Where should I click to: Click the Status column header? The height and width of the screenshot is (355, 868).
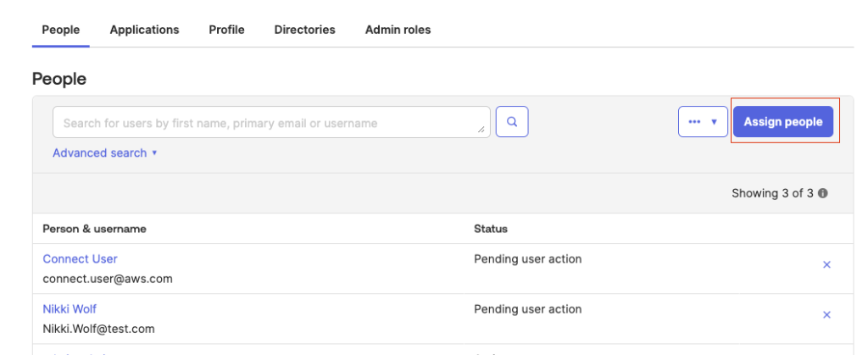coord(490,229)
